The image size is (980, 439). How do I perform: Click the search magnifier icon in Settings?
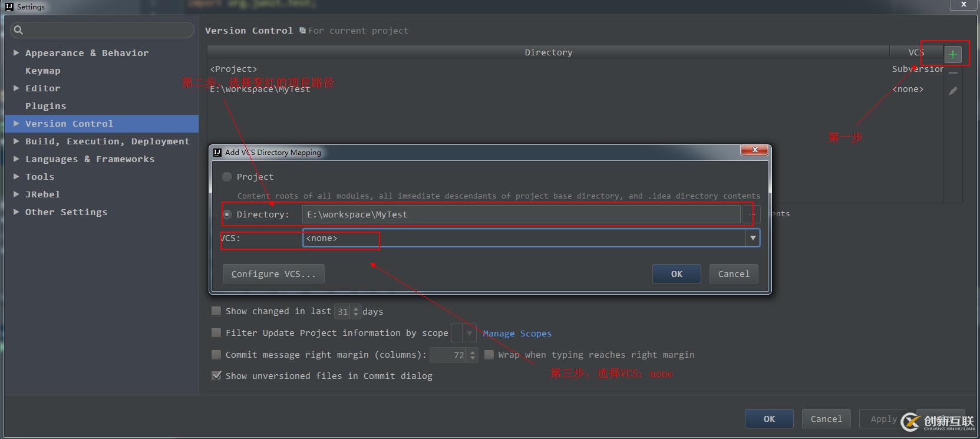coord(18,30)
